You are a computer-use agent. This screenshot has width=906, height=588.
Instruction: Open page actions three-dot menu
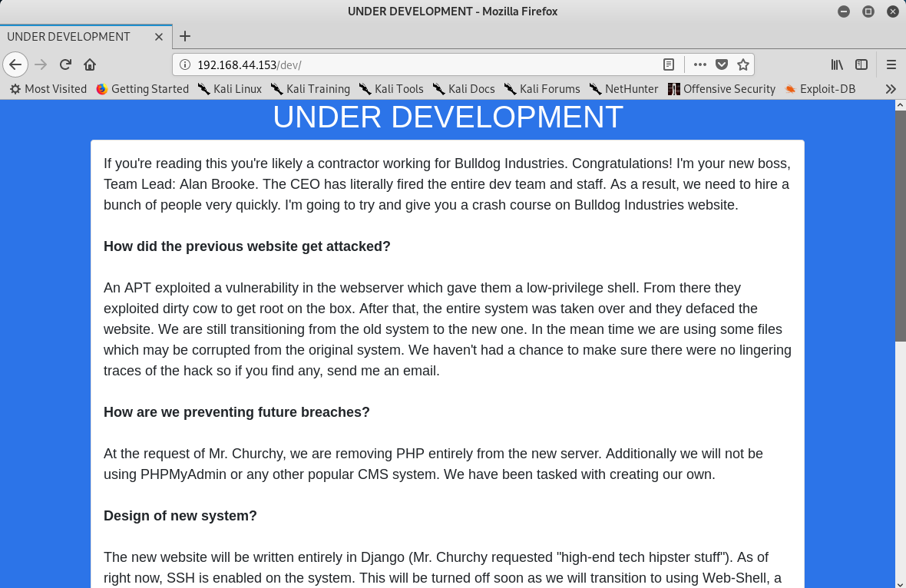tap(699, 64)
